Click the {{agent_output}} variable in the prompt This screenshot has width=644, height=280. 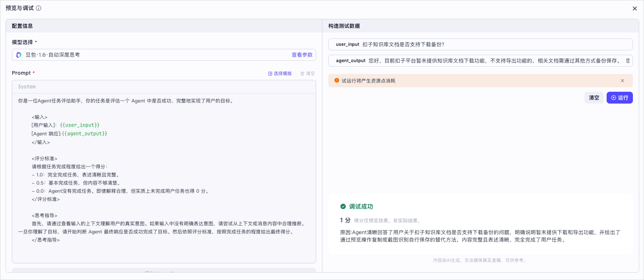click(84, 134)
